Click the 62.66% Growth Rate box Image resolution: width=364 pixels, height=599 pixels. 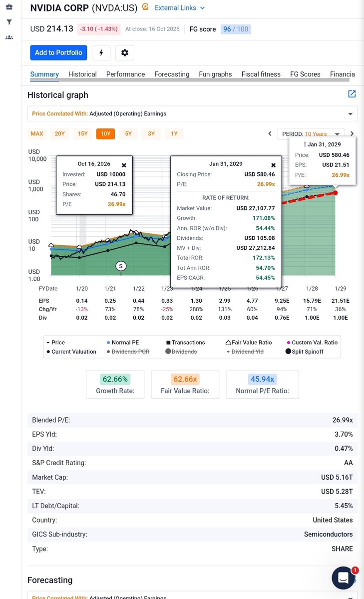point(115,384)
